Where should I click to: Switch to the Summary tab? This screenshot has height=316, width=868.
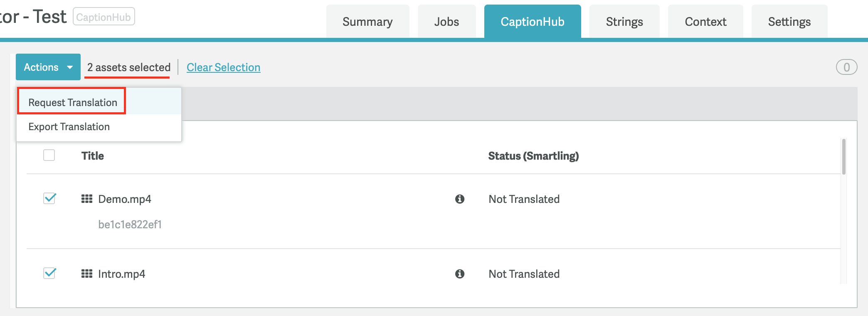point(367,22)
